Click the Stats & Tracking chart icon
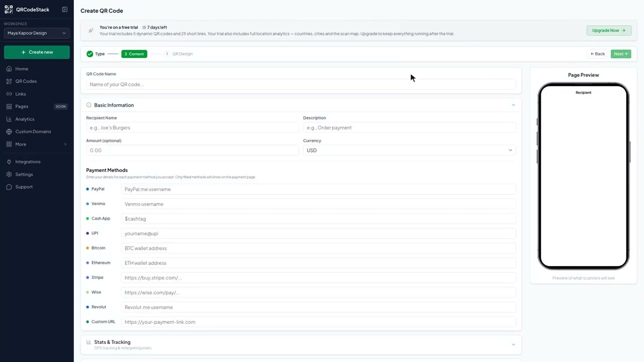This screenshot has width=644, height=362. (89, 342)
